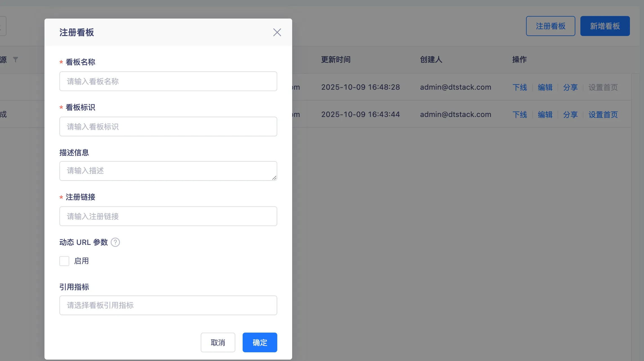Click the filter funnel icon in table header
644x361 pixels.
[15, 59]
